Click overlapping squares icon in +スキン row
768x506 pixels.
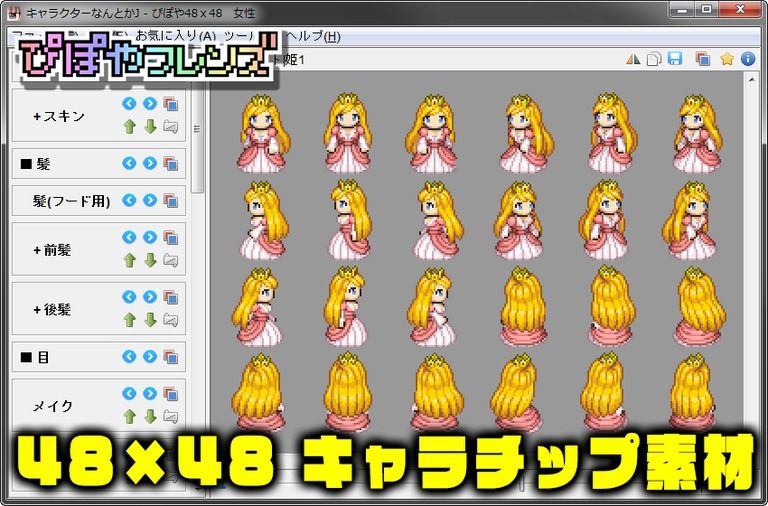170,104
